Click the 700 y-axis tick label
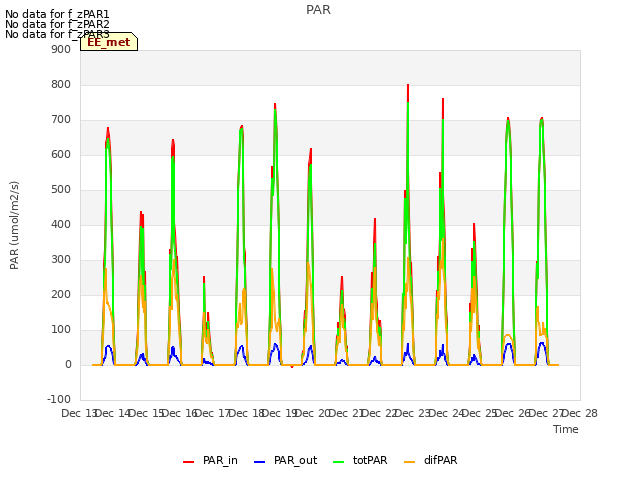This screenshot has height=480, width=640. pyautogui.click(x=61, y=120)
